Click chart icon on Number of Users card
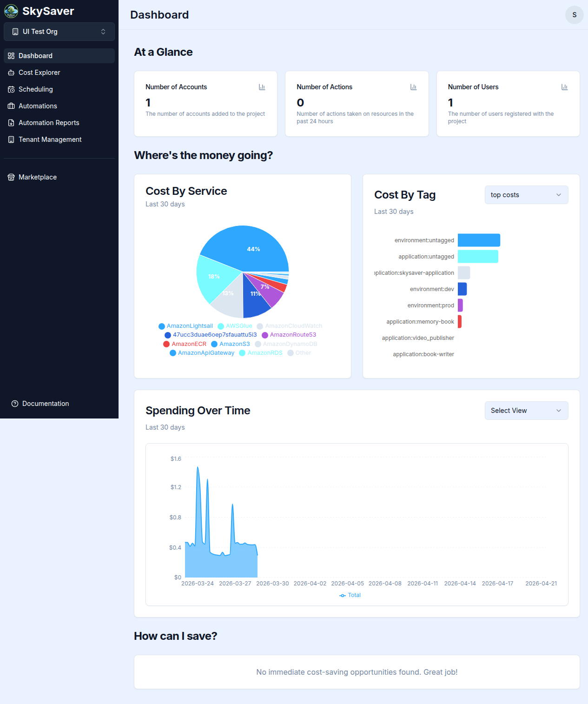This screenshot has height=704, width=588. point(565,87)
